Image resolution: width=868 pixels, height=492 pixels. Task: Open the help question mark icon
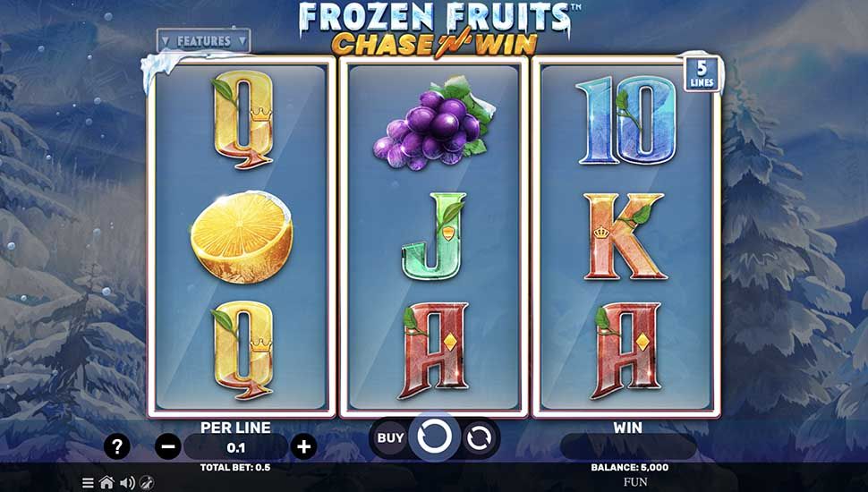[x=117, y=446]
